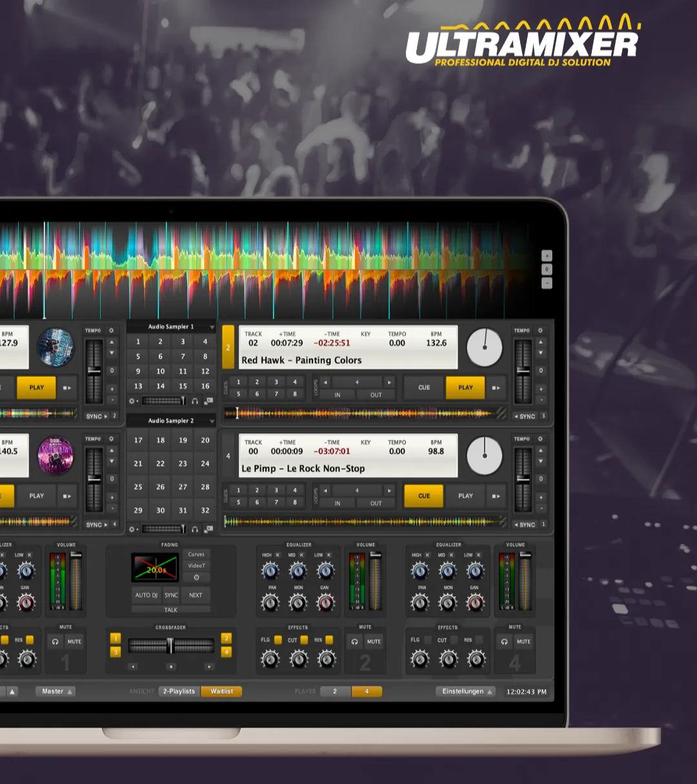Click NEXT in the Fading panel
Screen dimensions: 697x784
[196, 595]
